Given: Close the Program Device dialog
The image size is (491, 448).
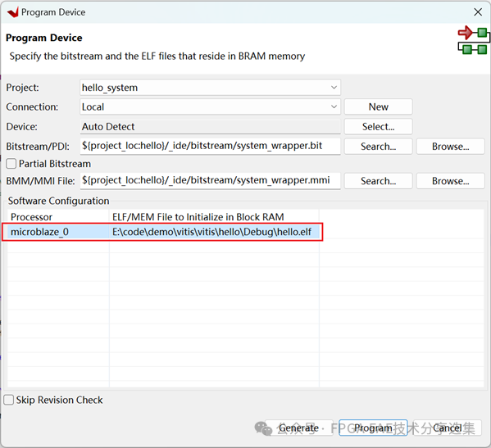Looking at the screenshot, I should tap(478, 12).
